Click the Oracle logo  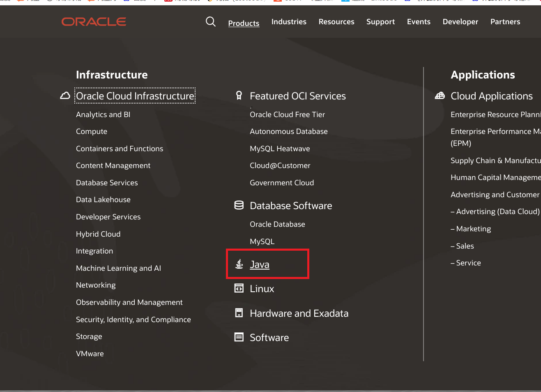tap(94, 22)
